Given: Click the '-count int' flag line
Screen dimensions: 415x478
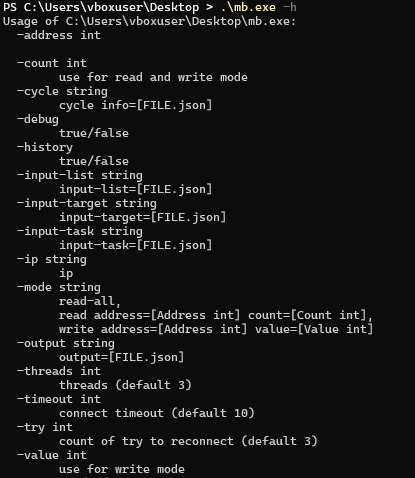Looking at the screenshot, I should coord(52,63).
